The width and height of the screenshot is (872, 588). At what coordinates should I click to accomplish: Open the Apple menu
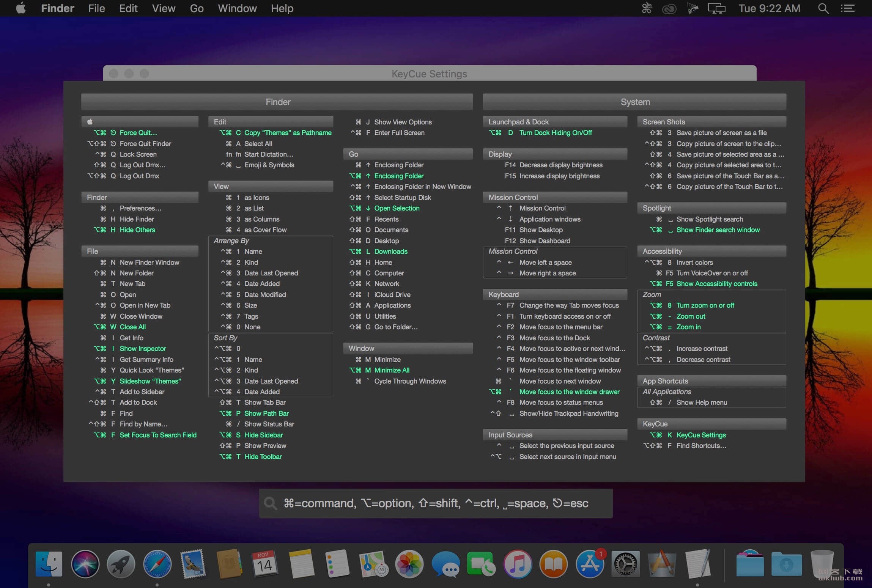point(20,8)
